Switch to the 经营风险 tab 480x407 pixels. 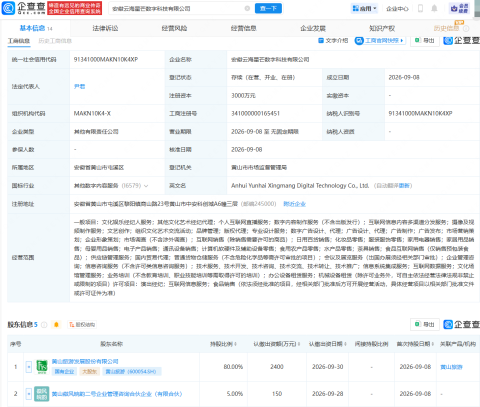(x=174, y=28)
